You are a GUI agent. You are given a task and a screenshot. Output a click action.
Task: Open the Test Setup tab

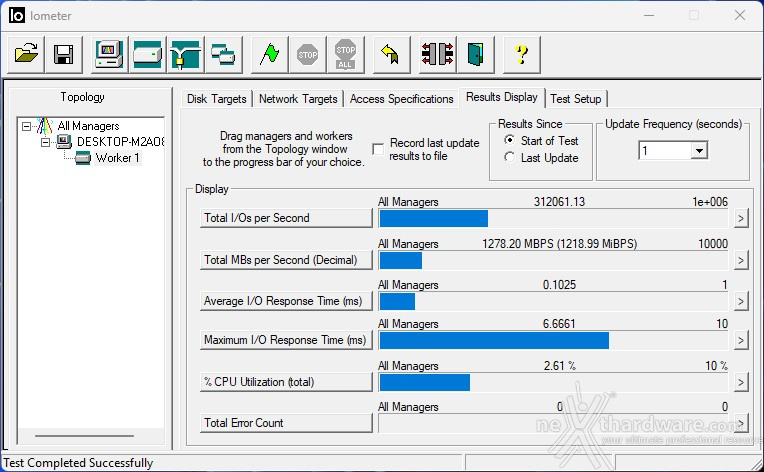tap(575, 99)
